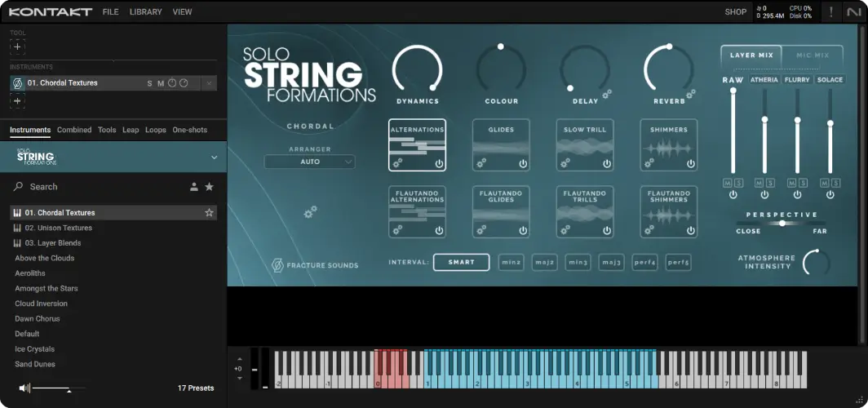Click the RAW layer volume fader
This screenshot has height=408, width=868.
coord(733,131)
